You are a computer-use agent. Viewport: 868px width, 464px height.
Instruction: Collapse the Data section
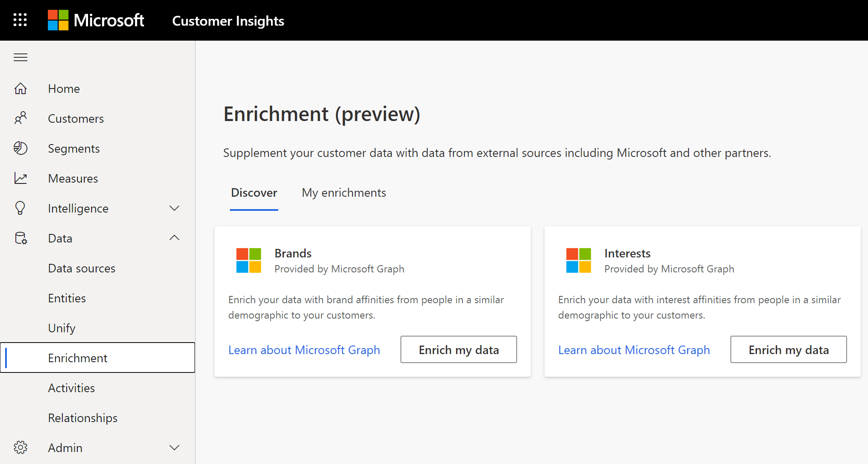(x=175, y=237)
